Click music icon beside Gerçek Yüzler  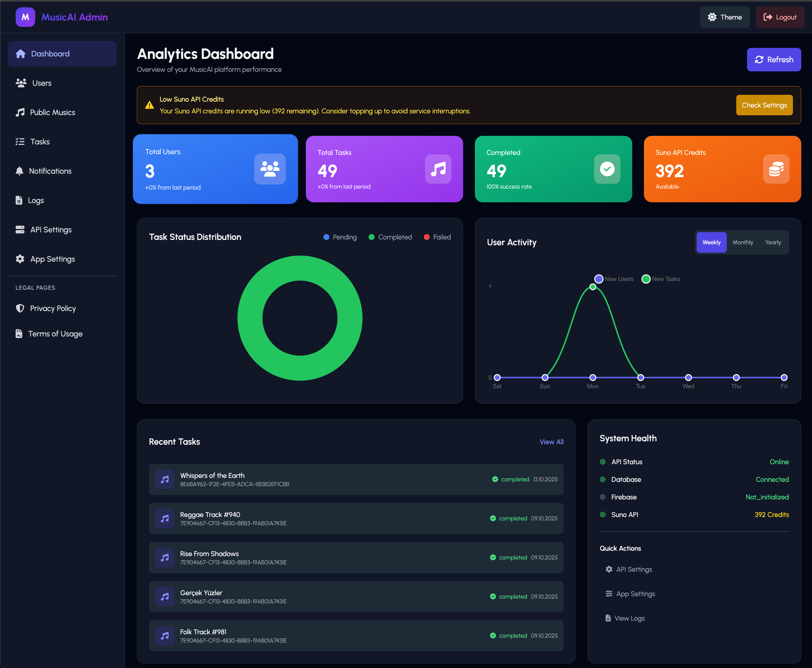click(165, 597)
